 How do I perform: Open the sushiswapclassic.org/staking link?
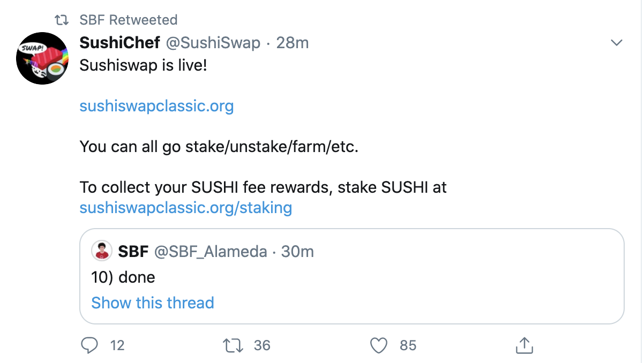pyautogui.click(x=185, y=207)
